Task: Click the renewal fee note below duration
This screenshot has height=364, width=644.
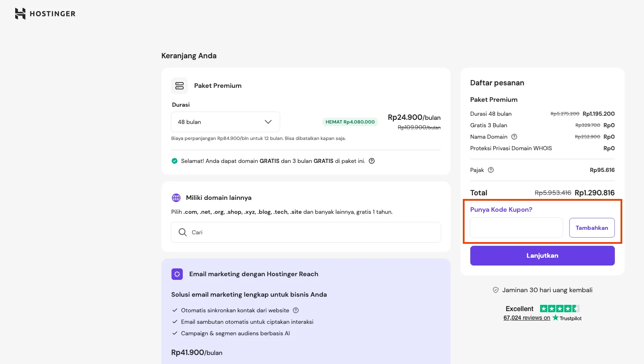Action: 258,138
